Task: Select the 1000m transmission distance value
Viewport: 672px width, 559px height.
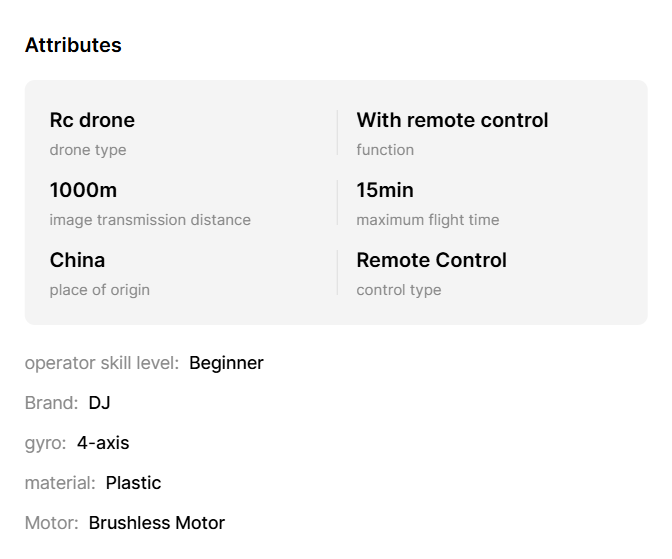Action: [x=83, y=190]
